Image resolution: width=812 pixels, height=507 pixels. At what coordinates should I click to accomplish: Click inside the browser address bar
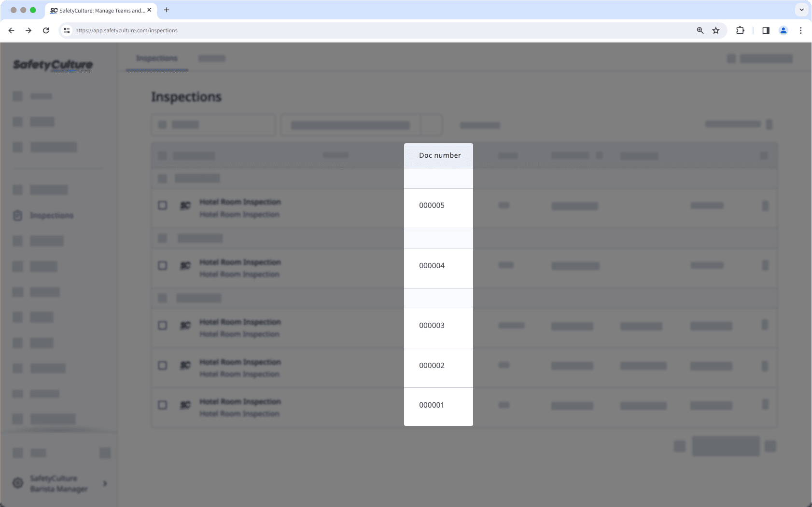(290, 30)
